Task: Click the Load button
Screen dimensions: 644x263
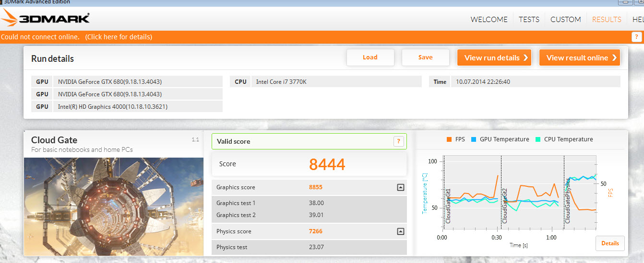Action: [x=370, y=57]
